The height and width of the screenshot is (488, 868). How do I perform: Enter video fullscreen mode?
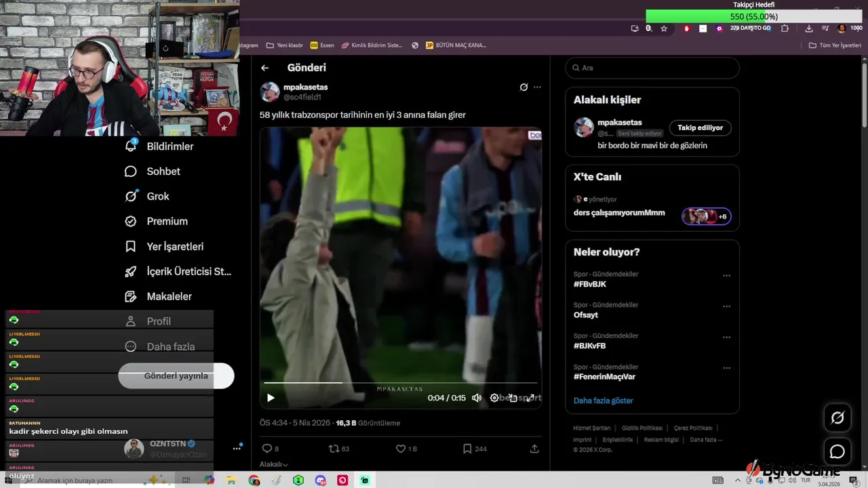[x=530, y=398]
